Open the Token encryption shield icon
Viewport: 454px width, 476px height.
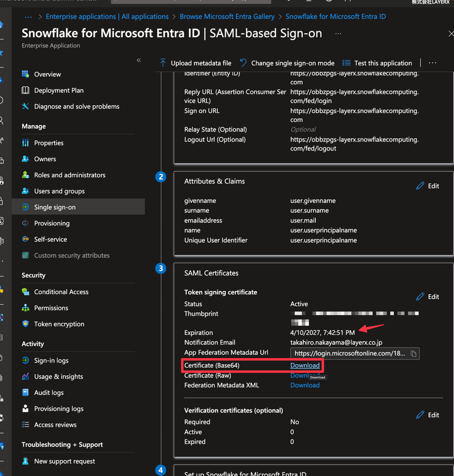point(25,324)
